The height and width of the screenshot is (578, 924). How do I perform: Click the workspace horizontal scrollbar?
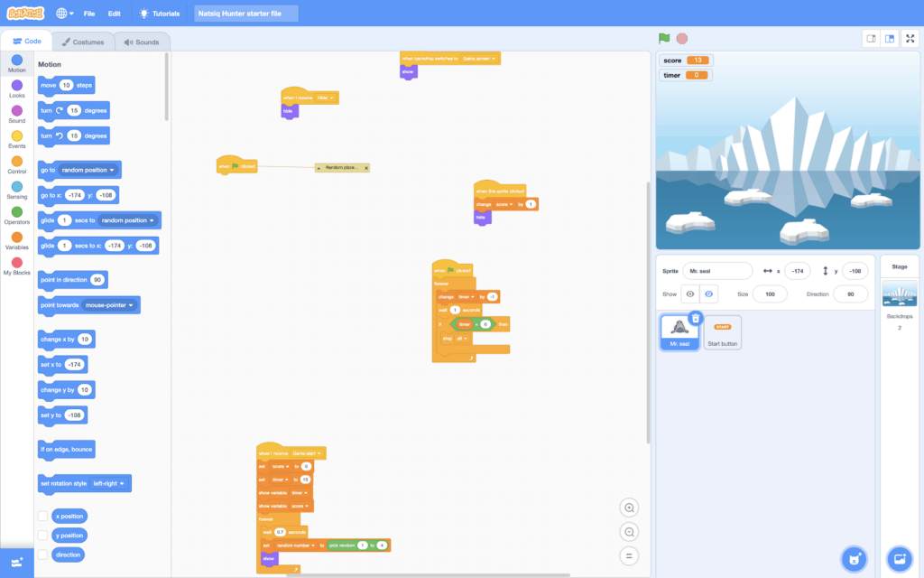tap(428, 575)
